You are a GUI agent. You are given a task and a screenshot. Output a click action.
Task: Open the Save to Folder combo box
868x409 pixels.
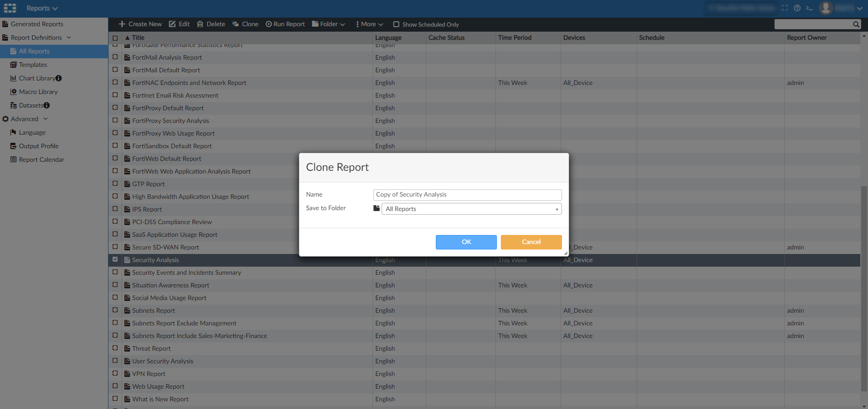click(472, 209)
